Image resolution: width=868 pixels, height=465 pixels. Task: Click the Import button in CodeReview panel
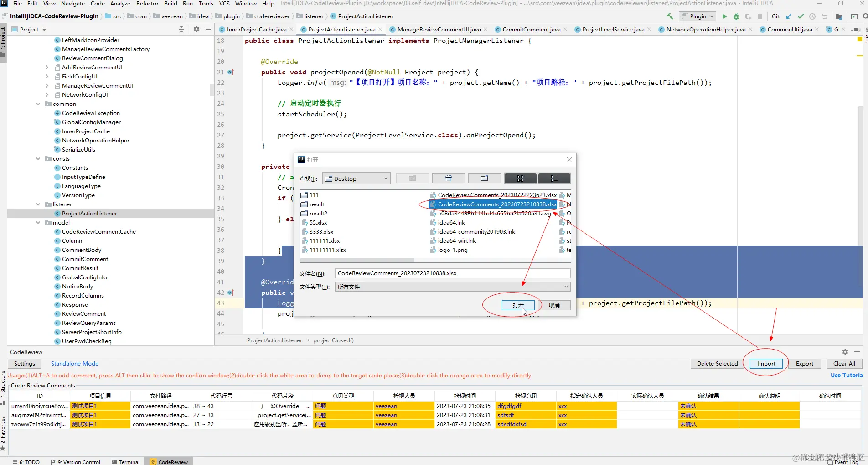point(766,364)
